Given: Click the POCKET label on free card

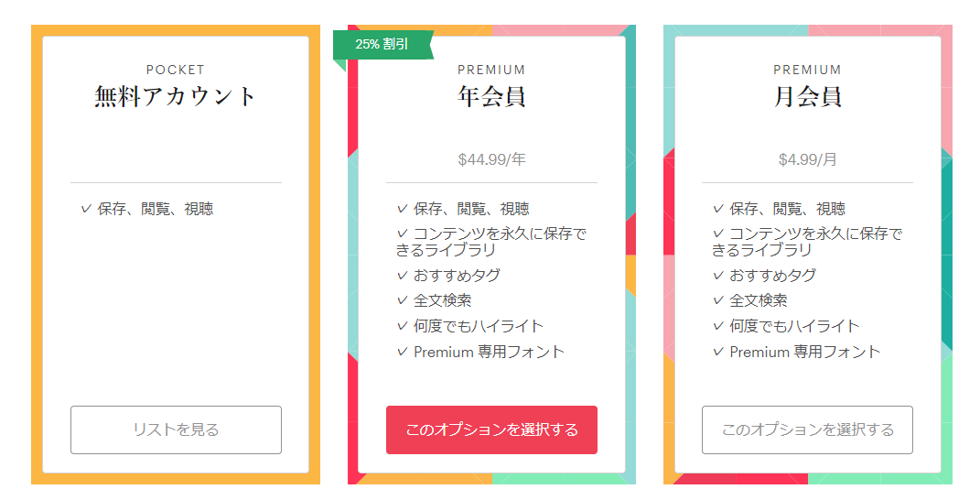Looking at the screenshot, I should 176,70.
